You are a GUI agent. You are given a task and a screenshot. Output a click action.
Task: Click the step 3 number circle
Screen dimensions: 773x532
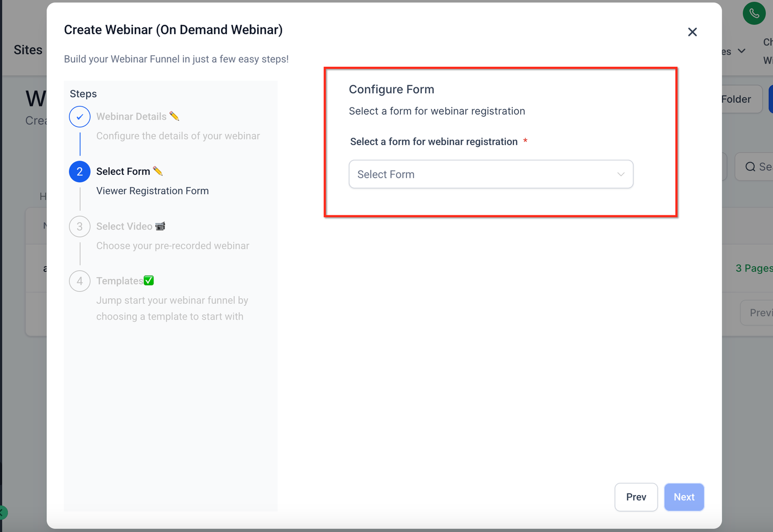click(80, 226)
